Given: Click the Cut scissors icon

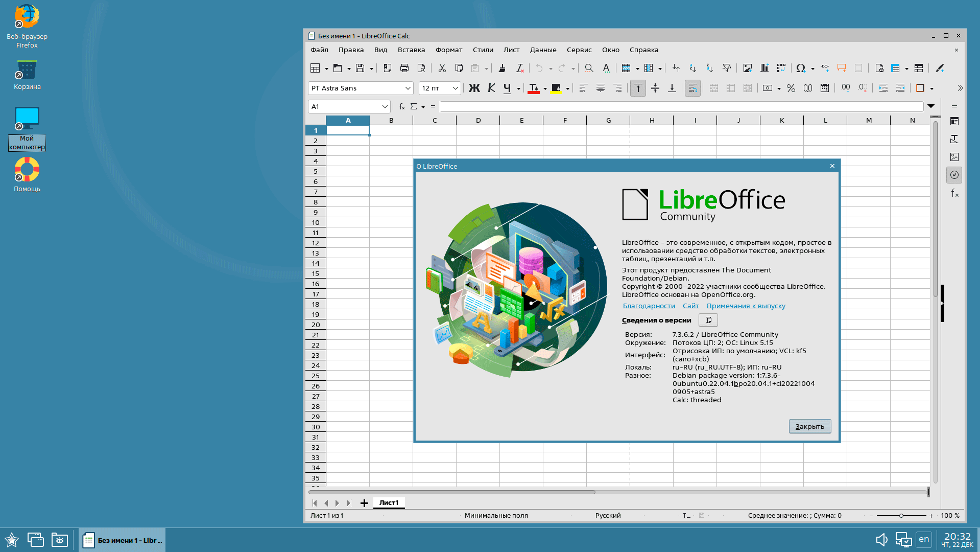Looking at the screenshot, I should [x=442, y=68].
